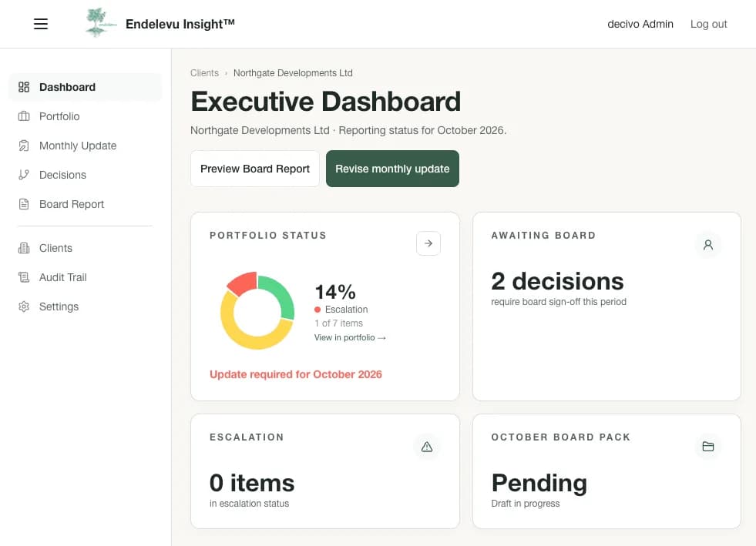
Task: Click the person icon on Awaiting Board card
Action: click(x=707, y=245)
